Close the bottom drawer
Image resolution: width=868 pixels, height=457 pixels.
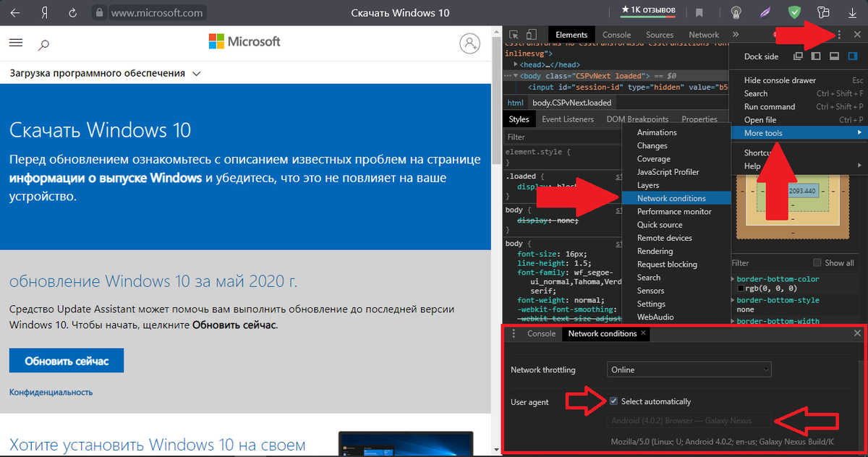[857, 333]
